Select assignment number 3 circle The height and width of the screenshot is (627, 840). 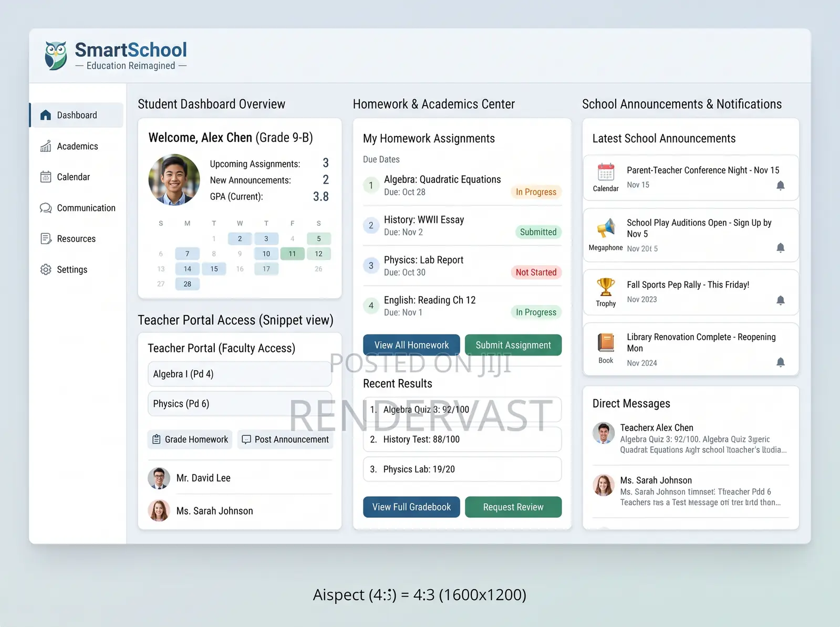point(371,266)
